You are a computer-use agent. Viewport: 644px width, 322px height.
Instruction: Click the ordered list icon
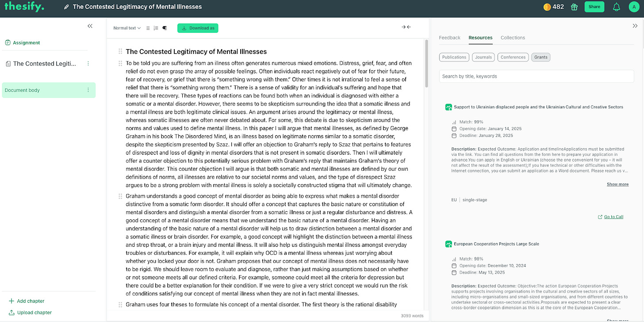[x=156, y=28]
